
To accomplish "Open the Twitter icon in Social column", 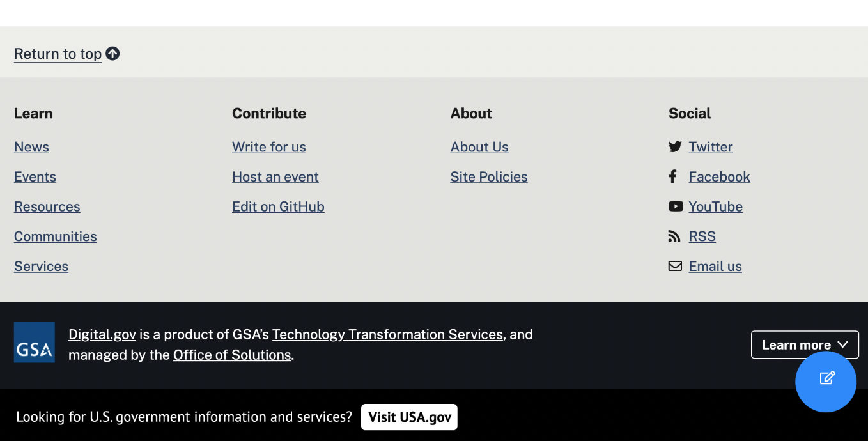I will 675,146.
